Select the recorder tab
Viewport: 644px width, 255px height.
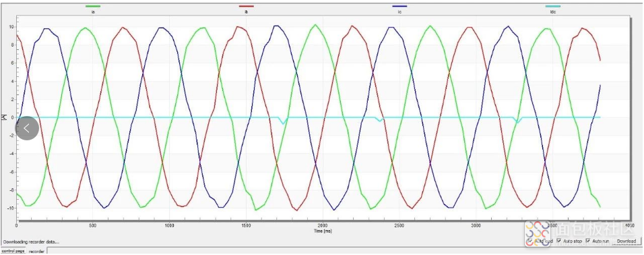36,251
